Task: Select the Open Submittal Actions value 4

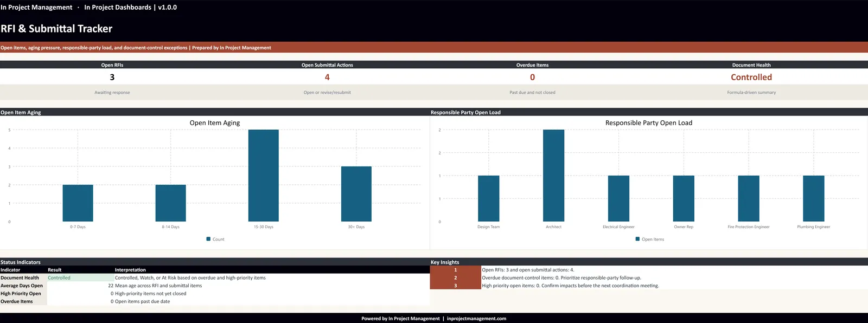Action: (327, 77)
